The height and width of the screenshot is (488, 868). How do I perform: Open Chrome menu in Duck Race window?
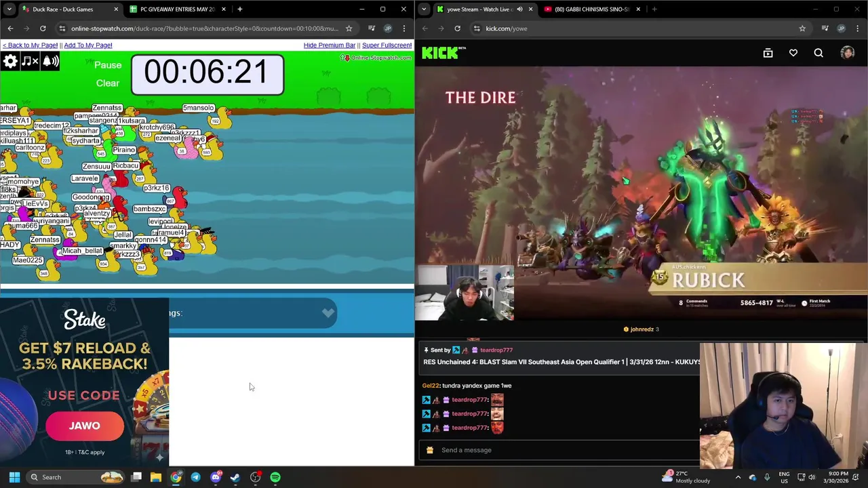point(404,28)
